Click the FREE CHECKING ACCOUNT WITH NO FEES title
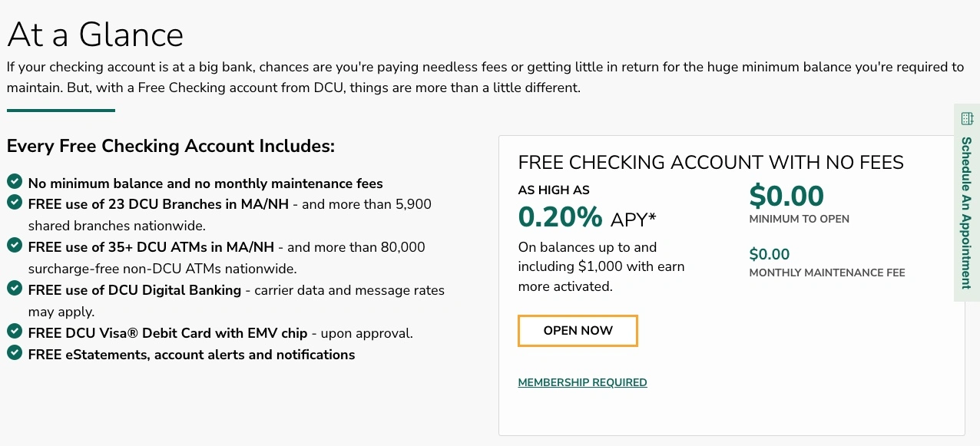This screenshot has width=980, height=446. (710, 163)
